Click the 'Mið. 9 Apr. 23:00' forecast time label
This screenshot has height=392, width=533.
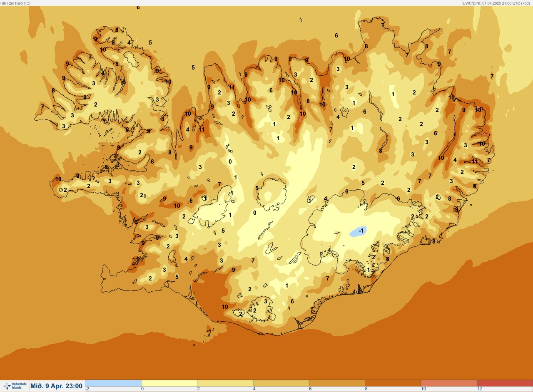pyautogui.click(x=56, y=386)
